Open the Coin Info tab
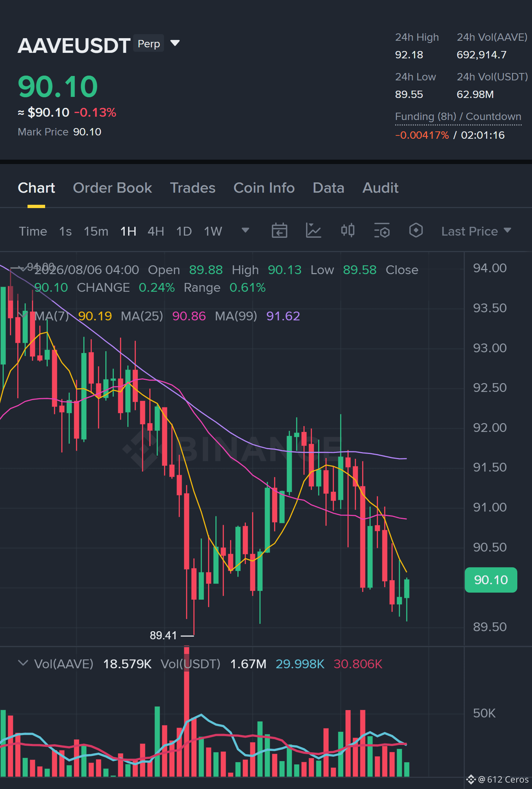This screenshot has width=532, height=789. [x=264, y=188]
